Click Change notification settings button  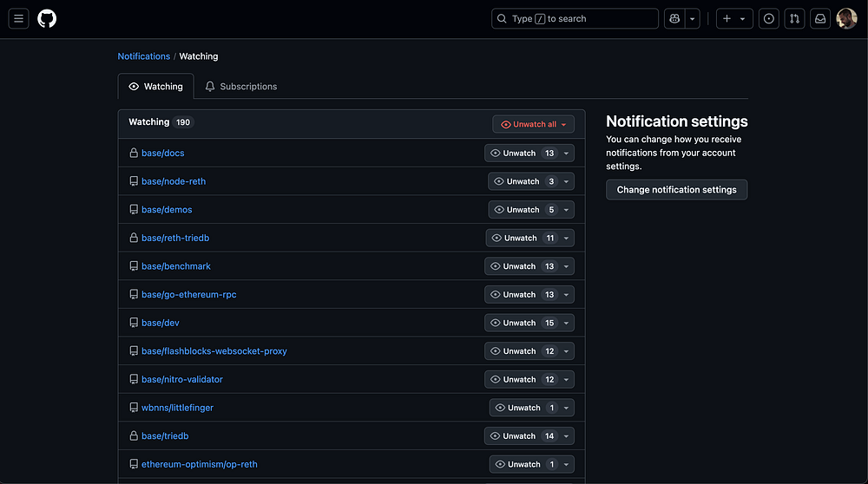(x=676, y=190)
